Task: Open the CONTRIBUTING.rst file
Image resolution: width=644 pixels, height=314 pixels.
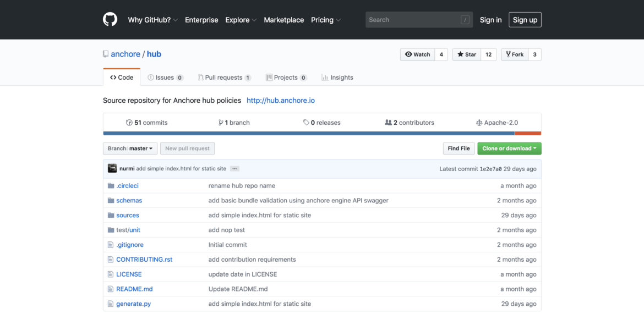Action: click(x=144, y=260)
